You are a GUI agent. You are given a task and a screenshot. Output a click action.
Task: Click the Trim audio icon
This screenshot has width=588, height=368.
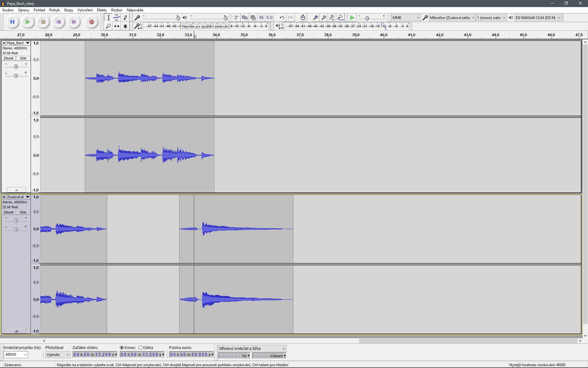click(x=261, y=17)
